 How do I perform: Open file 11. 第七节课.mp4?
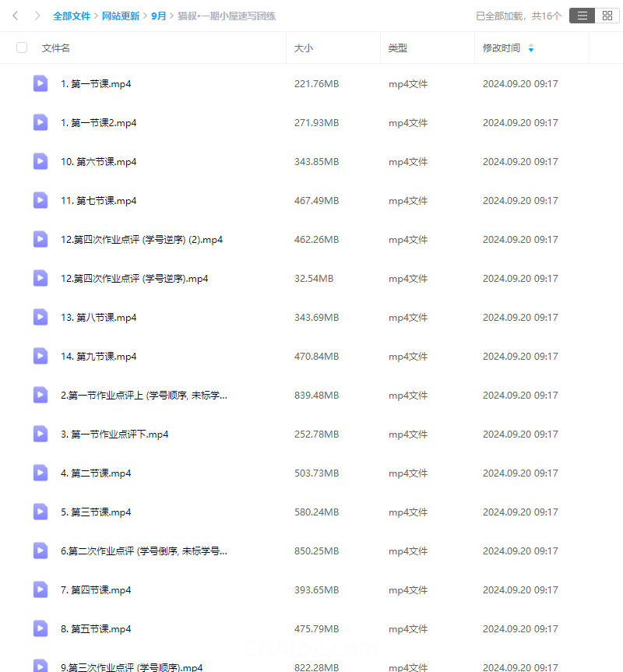(98, 200)
